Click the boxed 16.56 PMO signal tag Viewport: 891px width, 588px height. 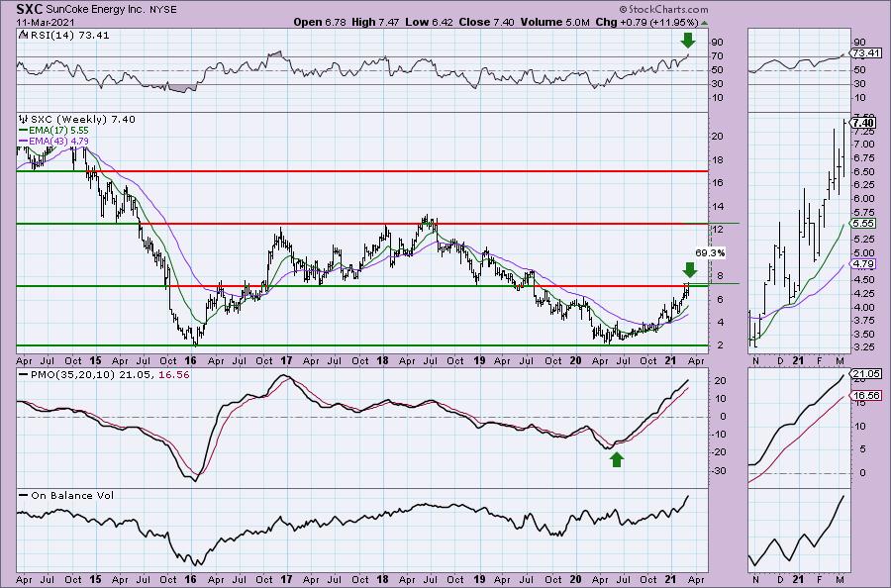click(x=866, y=395)
